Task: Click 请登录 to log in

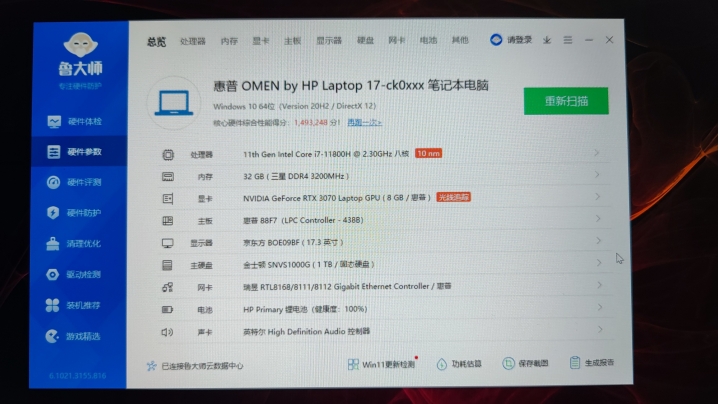Action: point(519,40)
